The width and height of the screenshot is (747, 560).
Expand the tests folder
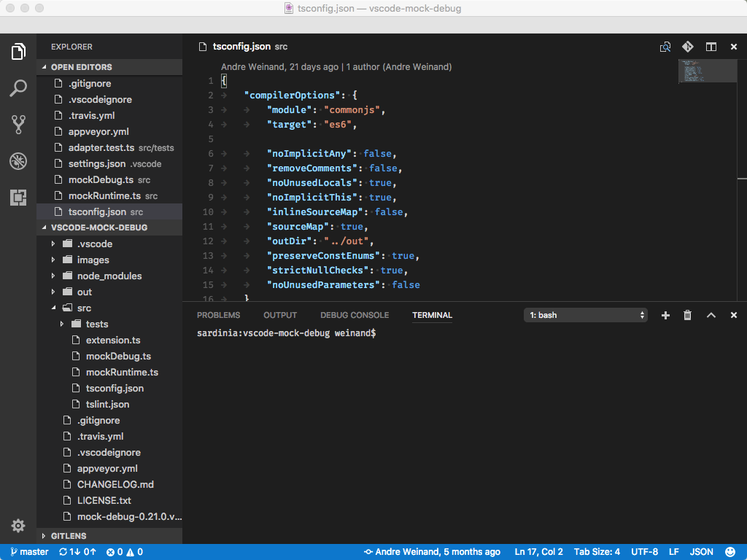[109, 324]
